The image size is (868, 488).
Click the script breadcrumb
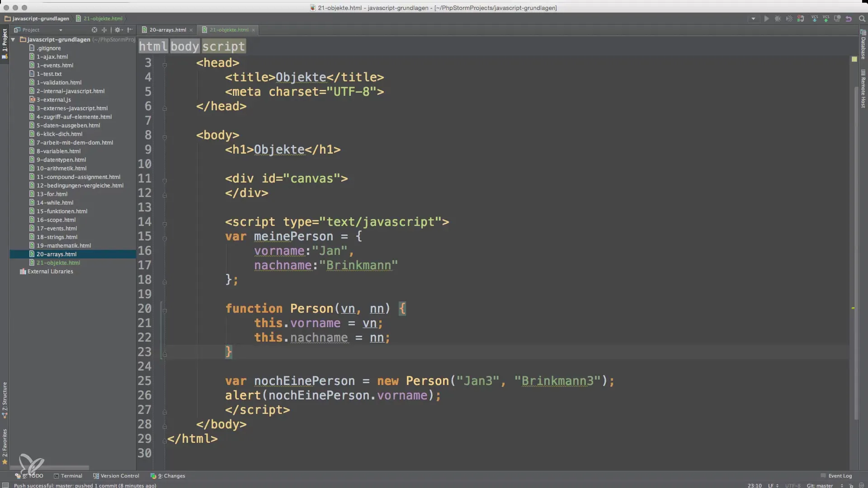coord(224,46)
